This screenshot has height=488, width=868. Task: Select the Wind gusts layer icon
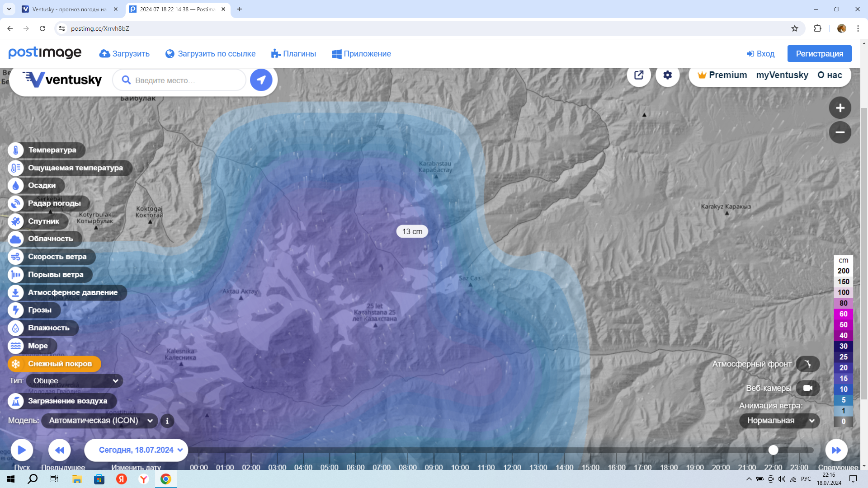coord(15,275)
